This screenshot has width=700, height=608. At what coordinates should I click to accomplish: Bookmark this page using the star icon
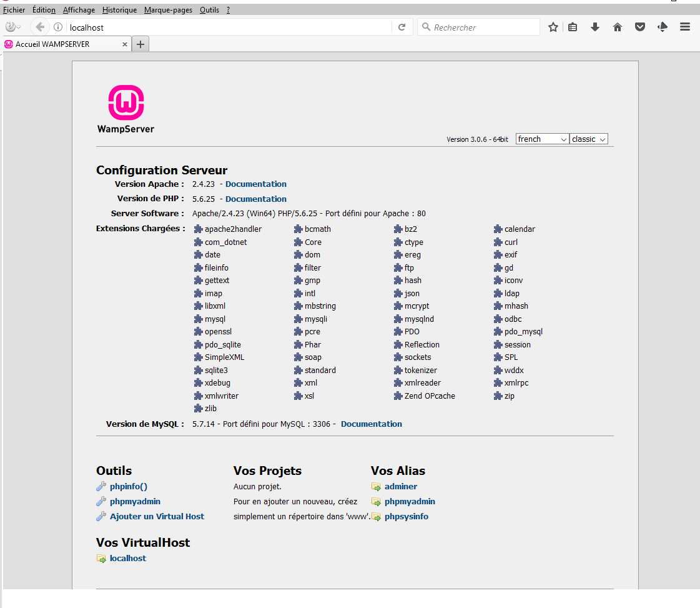(553, 27)
